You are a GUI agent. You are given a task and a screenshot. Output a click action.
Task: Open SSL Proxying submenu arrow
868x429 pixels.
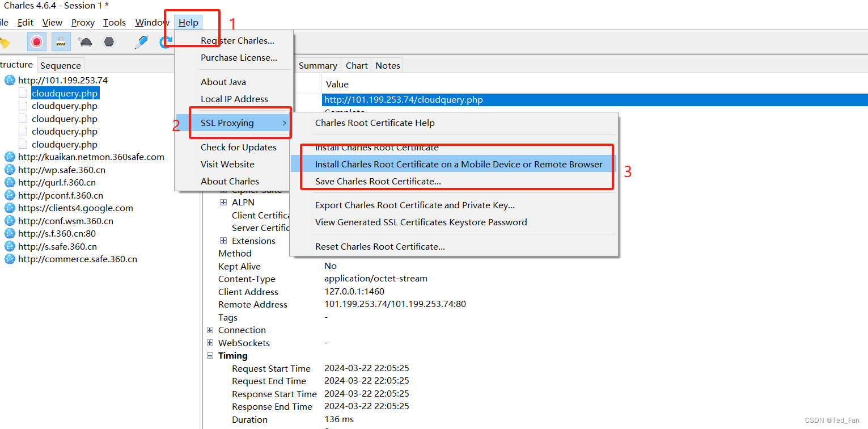284,123
